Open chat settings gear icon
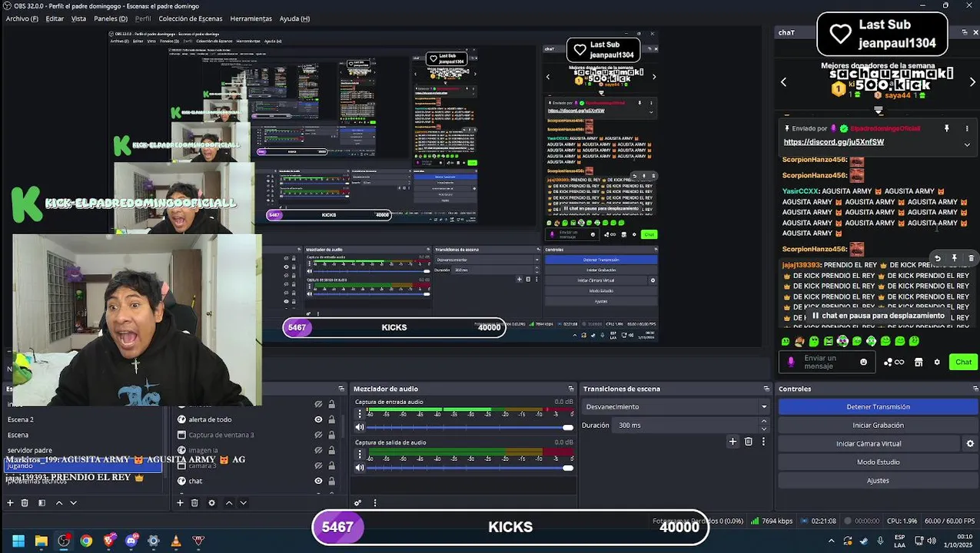The height and width of the screenshot is (553, 980). tap(937, 363)
